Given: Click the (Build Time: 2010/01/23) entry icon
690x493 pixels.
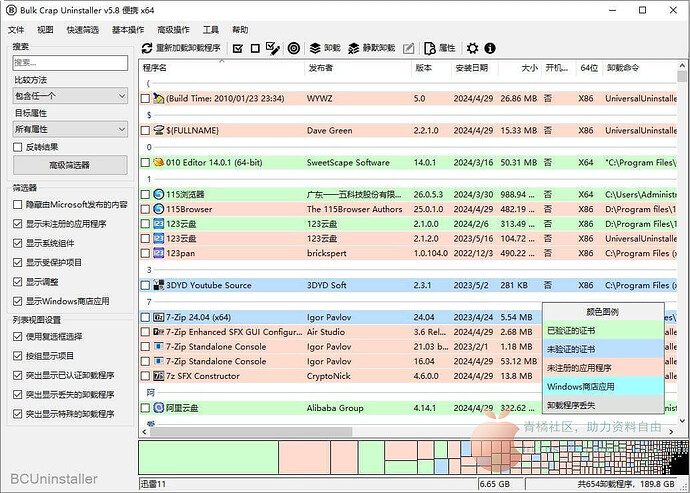Looking at the screenshot, I should pyautogui.click(x=158, y=98).
